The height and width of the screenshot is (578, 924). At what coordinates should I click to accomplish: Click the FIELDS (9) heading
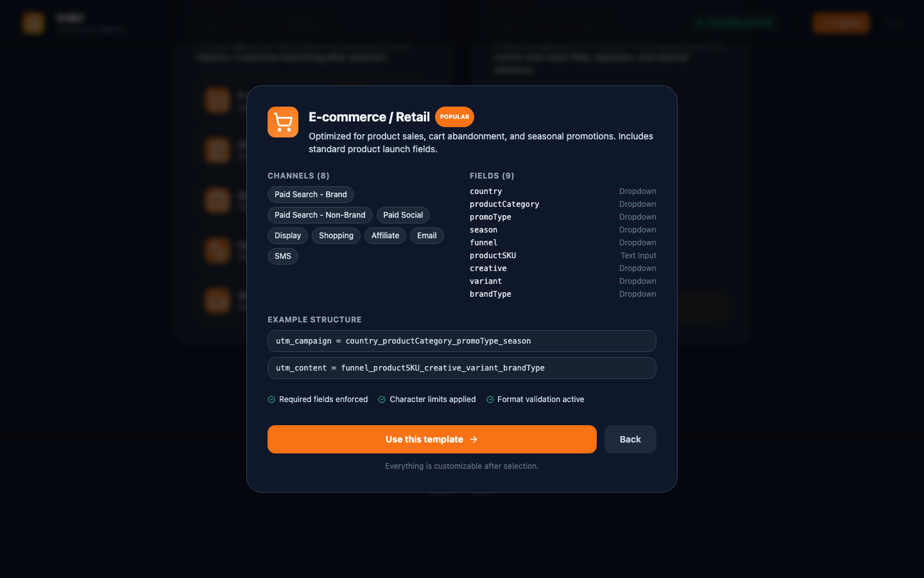point(492,176)
